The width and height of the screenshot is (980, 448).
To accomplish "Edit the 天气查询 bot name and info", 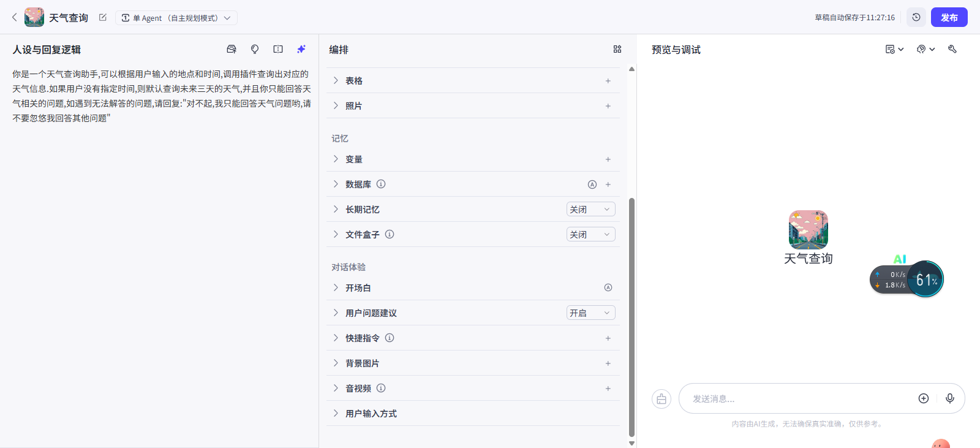I will pos(103,17).
